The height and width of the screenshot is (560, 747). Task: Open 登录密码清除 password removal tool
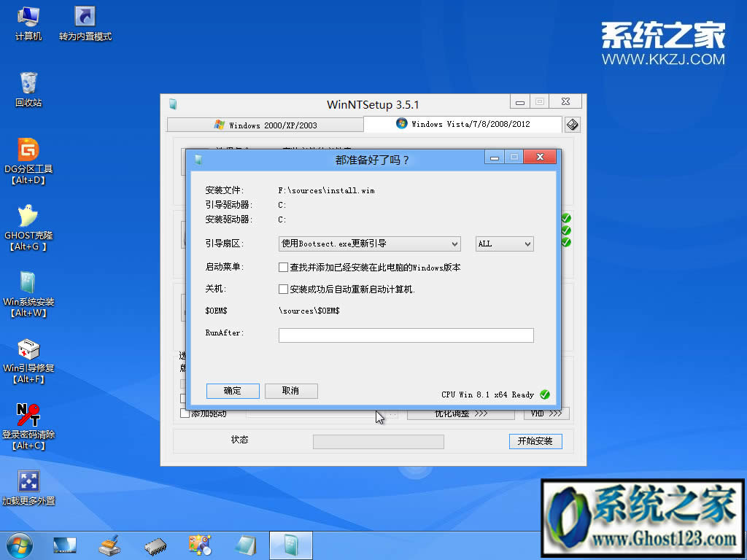pyautogui.click(x=28, y=416)
